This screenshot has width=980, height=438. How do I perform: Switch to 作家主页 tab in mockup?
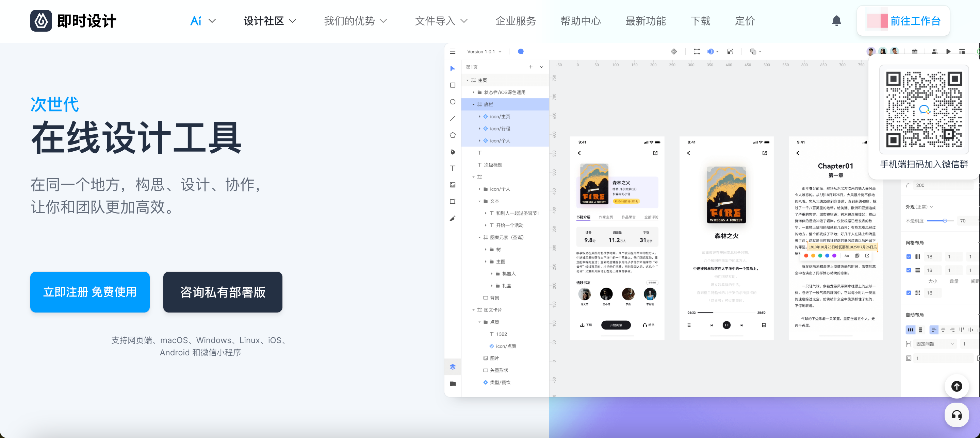coord(606,217)
